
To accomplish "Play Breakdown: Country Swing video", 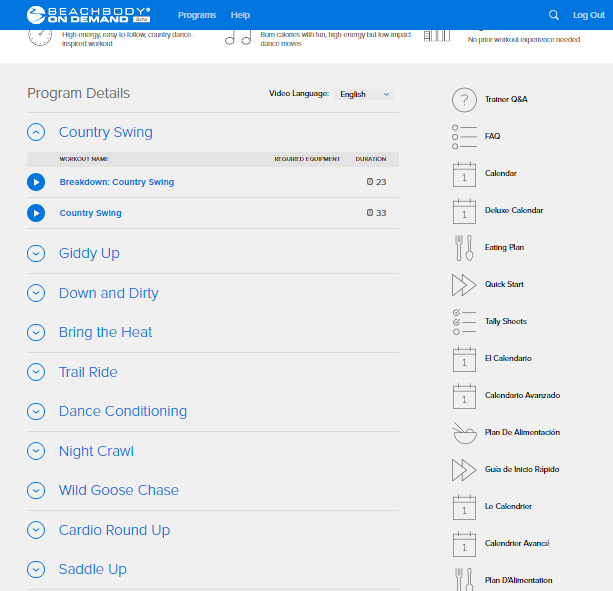I will 36,182.
